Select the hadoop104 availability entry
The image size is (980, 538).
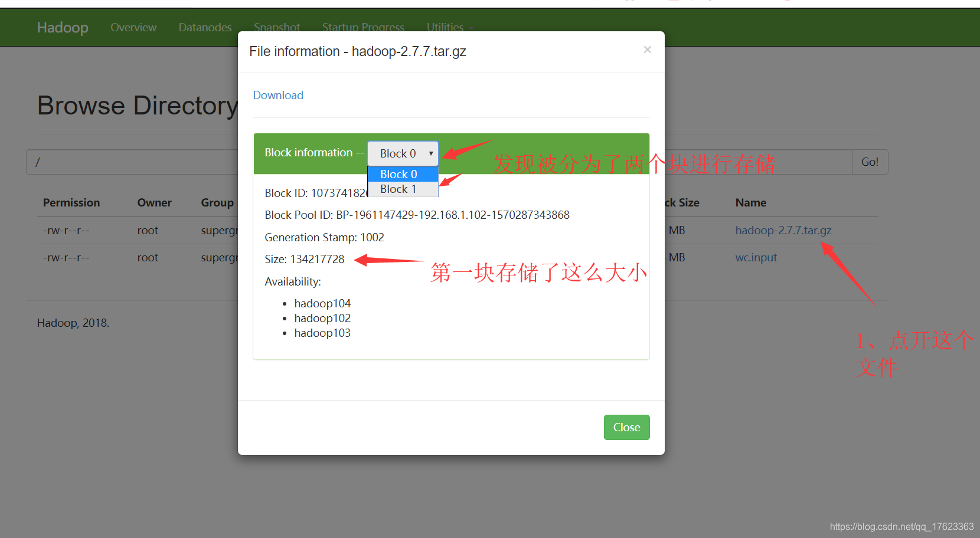pyautogui.click(x=322, y=303)
